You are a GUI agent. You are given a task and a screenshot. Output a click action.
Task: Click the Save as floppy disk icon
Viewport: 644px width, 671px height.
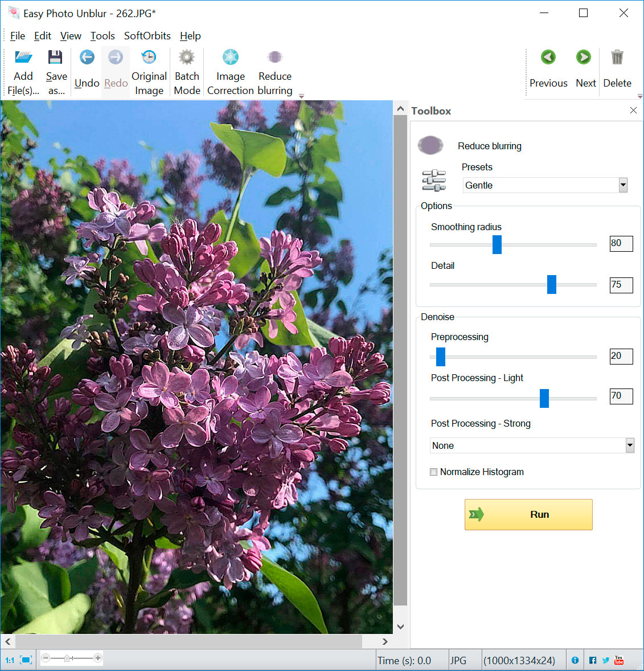[x=55, y=58]
